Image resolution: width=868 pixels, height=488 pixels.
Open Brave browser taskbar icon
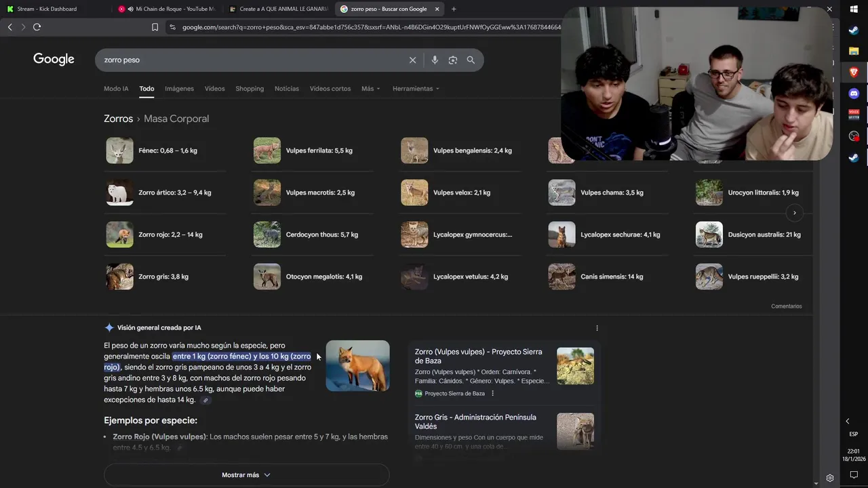(854, 73)
